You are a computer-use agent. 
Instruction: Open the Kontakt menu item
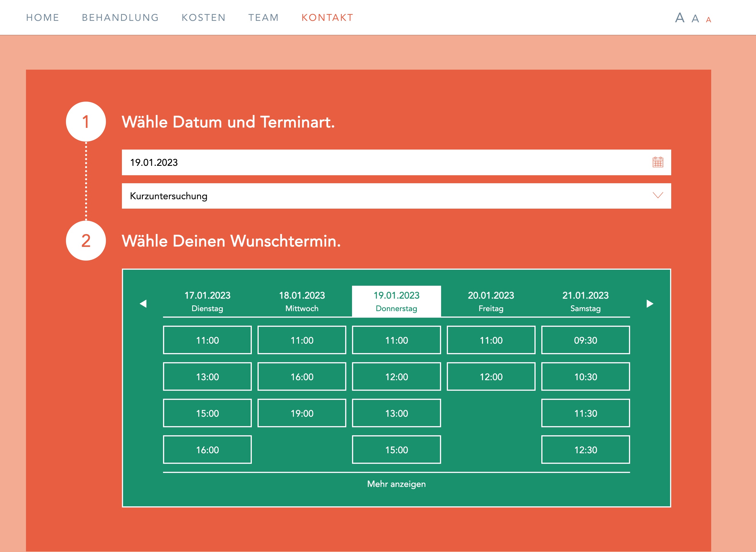point(327,18)
